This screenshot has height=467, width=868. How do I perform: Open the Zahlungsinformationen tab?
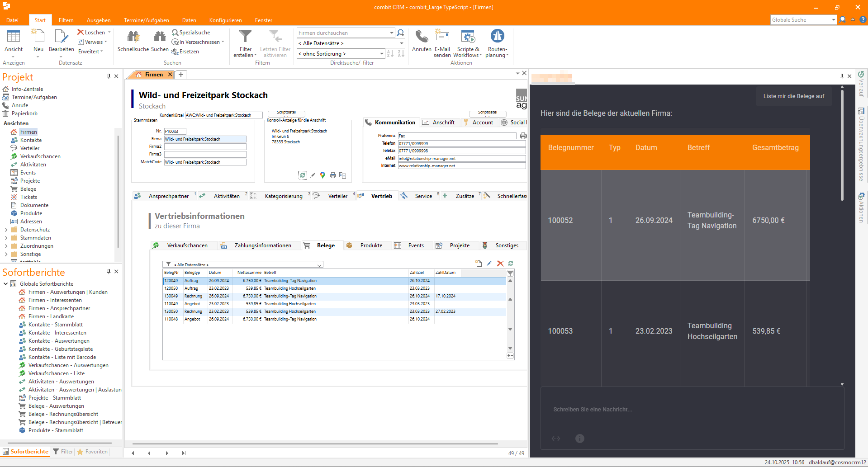coord(262,245)
